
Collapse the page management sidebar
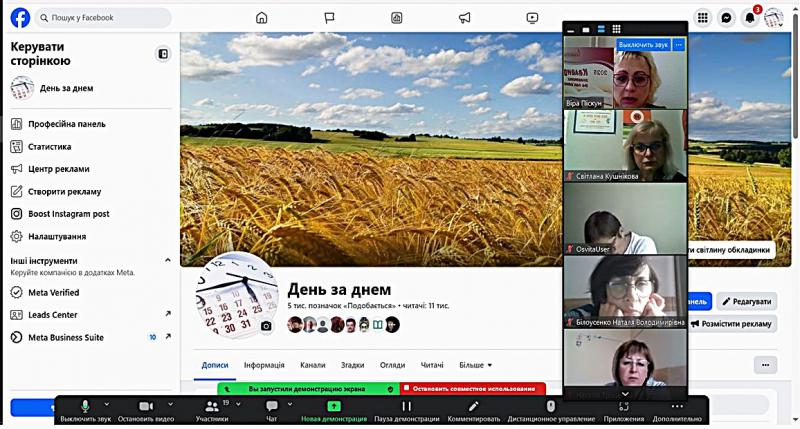click(163, 54)
